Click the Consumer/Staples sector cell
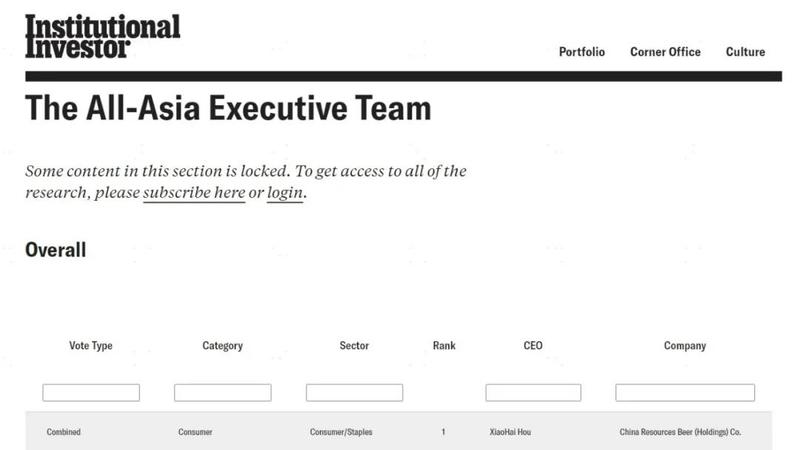 tap(341, 432)
